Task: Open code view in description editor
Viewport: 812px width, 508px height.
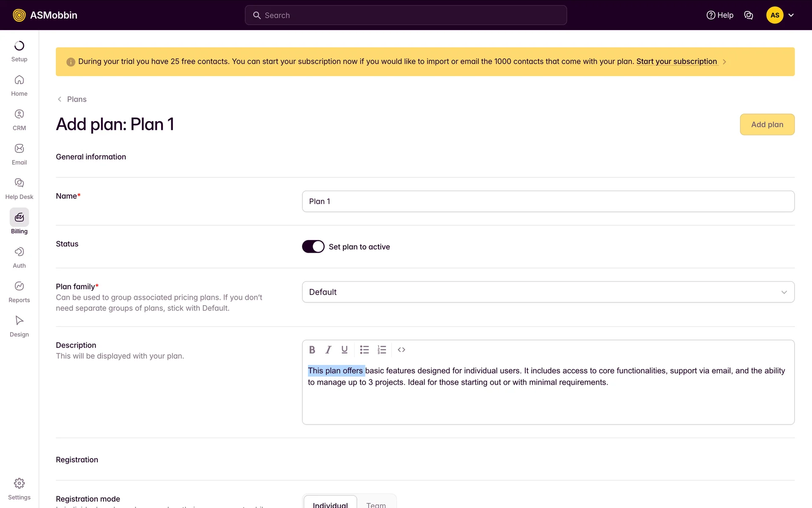Action: (x=401, y=350)
